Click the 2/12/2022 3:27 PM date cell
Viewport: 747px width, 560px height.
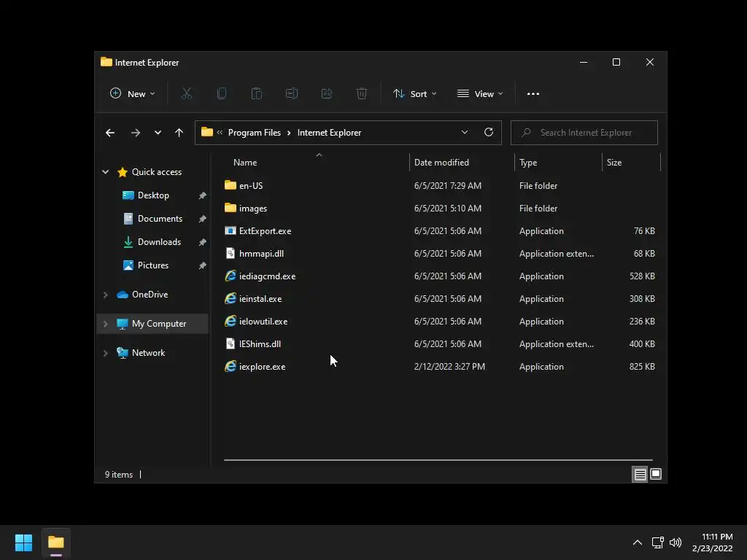449,367
